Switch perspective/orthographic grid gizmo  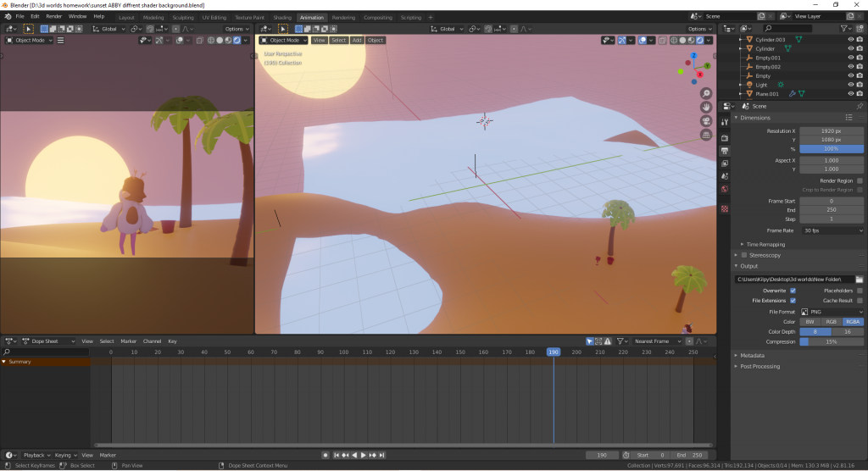pos(706,135)
